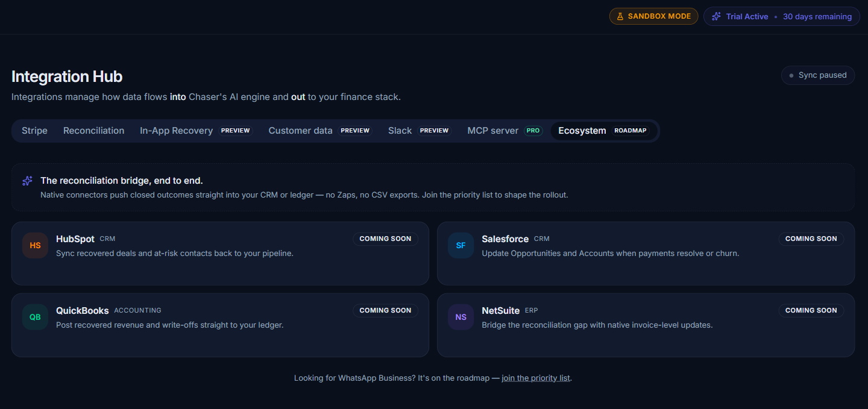Click the Sync paused status dot
This screenshot has height=409, width=868.
[791, 75]
